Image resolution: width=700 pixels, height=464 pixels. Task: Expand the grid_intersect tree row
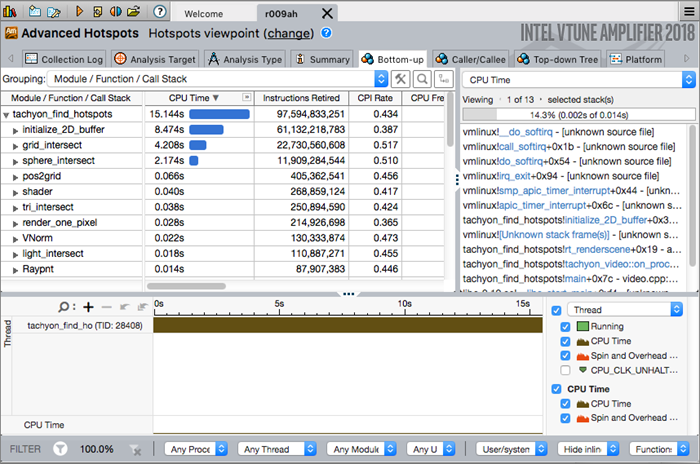point(15,145)
